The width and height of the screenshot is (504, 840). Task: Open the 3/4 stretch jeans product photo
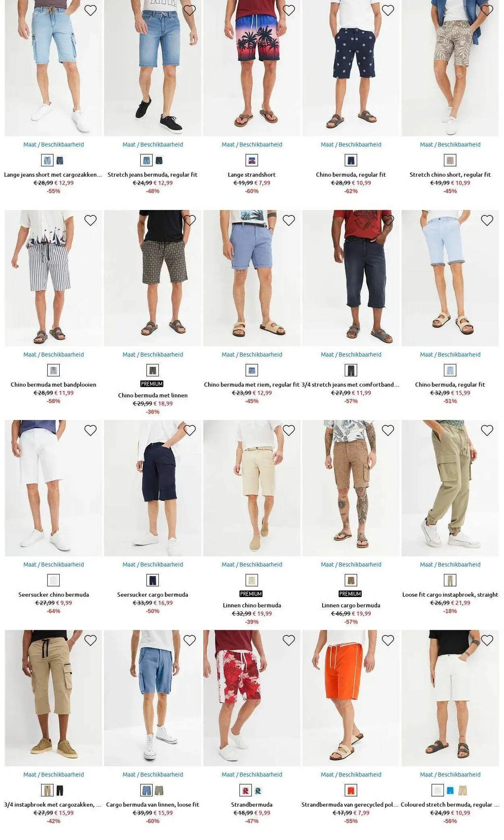click(x=351, y=278)
